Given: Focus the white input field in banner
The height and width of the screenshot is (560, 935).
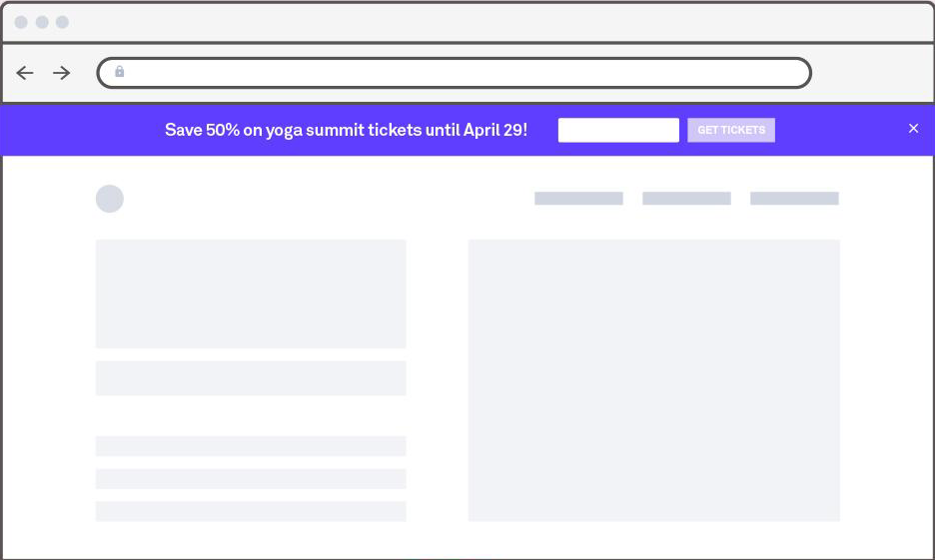Looking at the screenshot, I should click(618, 130).
